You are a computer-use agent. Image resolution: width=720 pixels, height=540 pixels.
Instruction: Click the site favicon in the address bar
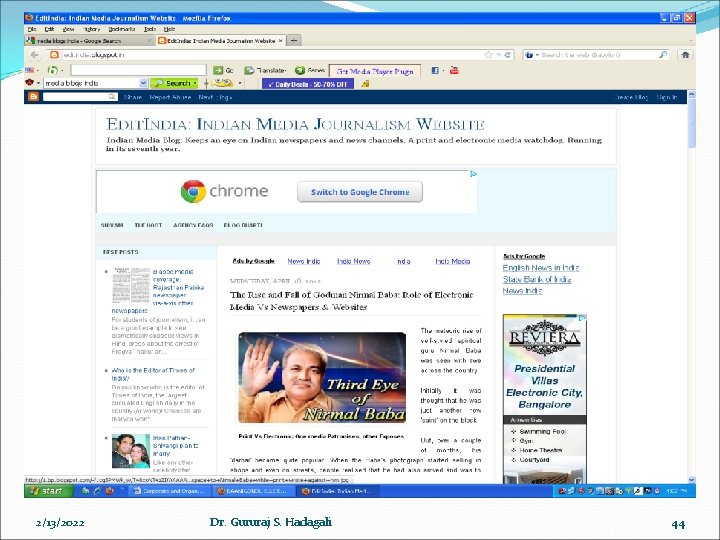tap(54, 55)
